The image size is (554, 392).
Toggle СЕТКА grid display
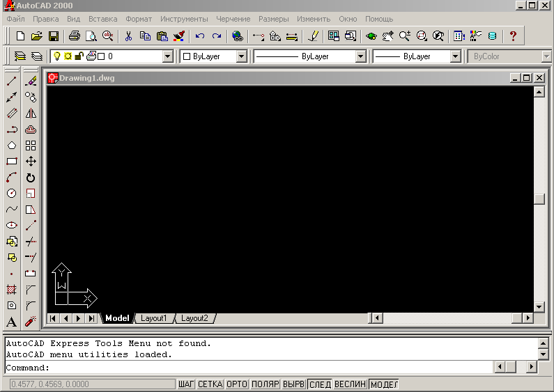click(210, 384)
